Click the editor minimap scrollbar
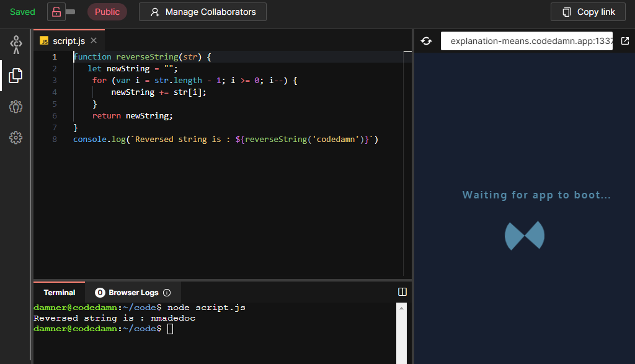Viewport: 635px width, 364px height. click(x=407, y=164)
